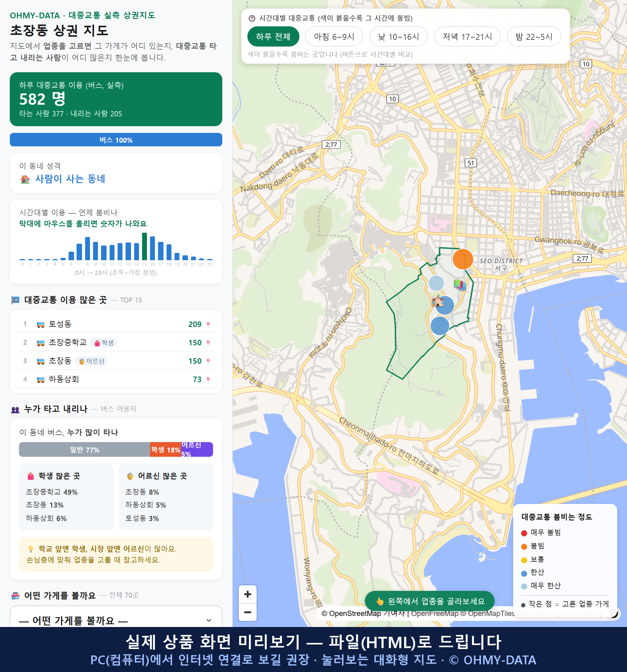The image size is (627, 672).
Task: Click the books icon marker on map
Action: (460, 285)
